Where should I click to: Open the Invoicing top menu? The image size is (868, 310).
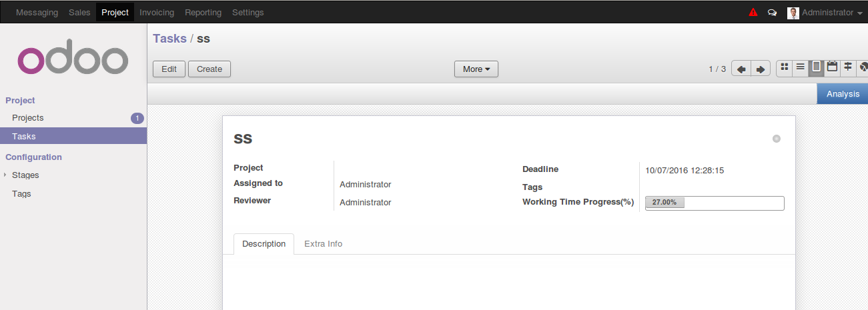point(157,12)
